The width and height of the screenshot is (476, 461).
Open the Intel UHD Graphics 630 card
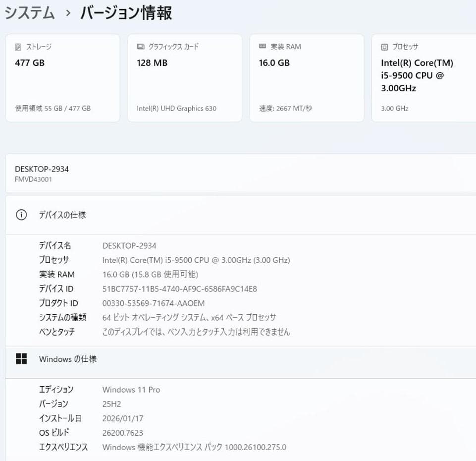point(184,77)
